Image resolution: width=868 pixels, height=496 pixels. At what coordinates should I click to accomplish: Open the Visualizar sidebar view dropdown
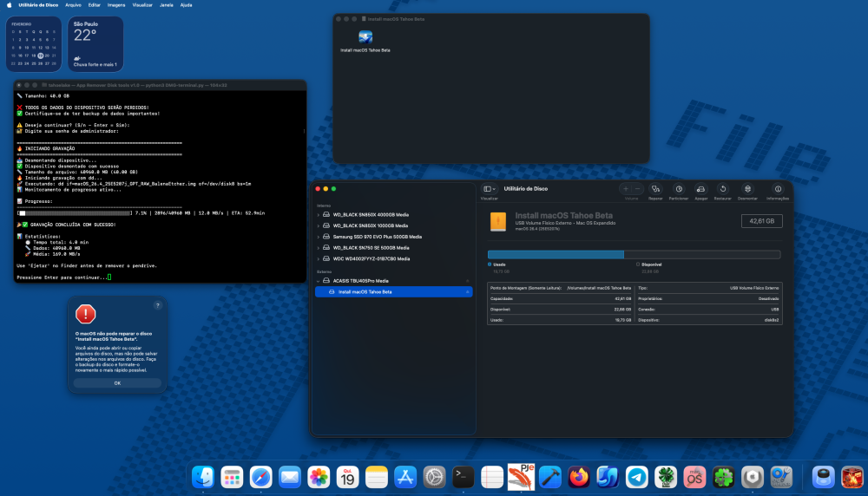pos(490,189)
